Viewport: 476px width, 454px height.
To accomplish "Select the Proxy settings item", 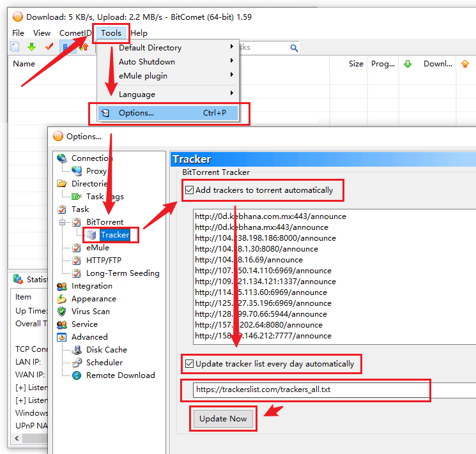I will tap(96, 171).
